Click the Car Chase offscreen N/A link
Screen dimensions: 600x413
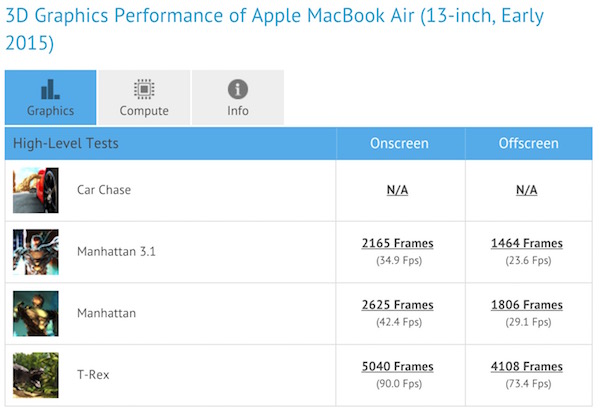(527, 190)
